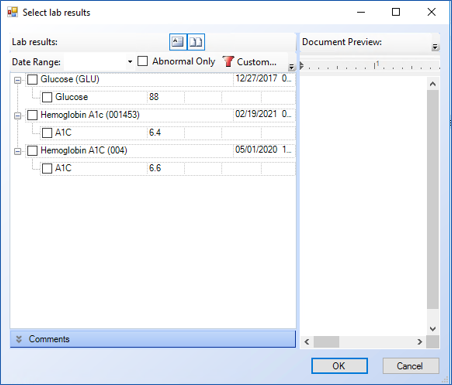This screenshot has width=452, height=385.
Task: Click the image view icon beside Lab results
Action: click(x=178, y=42)
